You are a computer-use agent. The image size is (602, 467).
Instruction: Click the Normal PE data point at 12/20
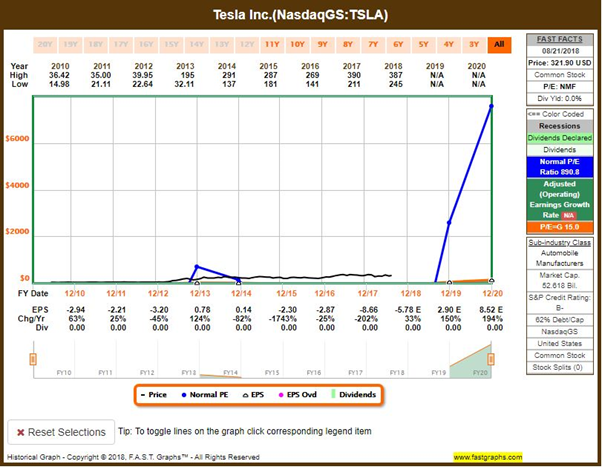(491, 106)
